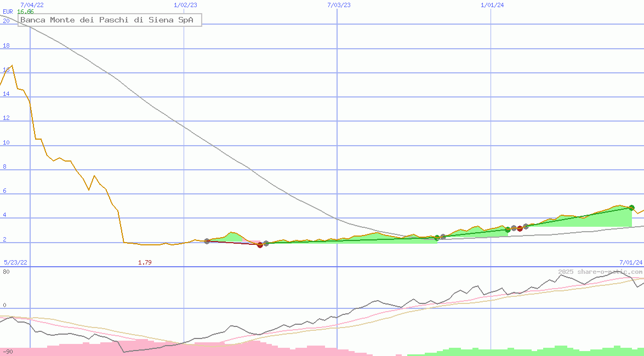This screenshot has width=644, height=356.
Task: Select the 1/01/24 date label at top
Action: coord(492,5)
